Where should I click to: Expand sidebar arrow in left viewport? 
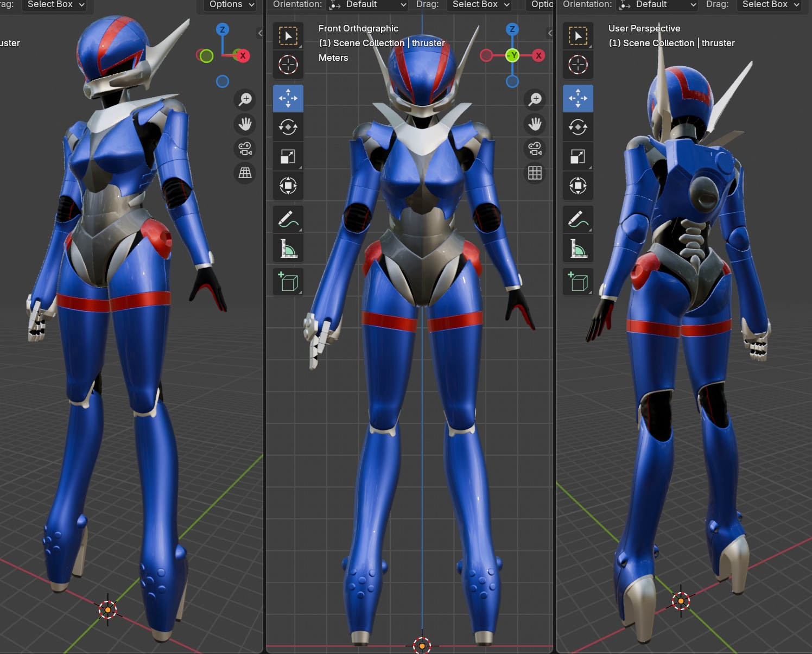[x=260, y=33]
